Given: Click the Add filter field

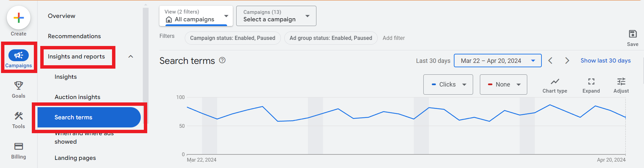Looking at the screenshot, I should pyautogui.click(x=394, y=38).
